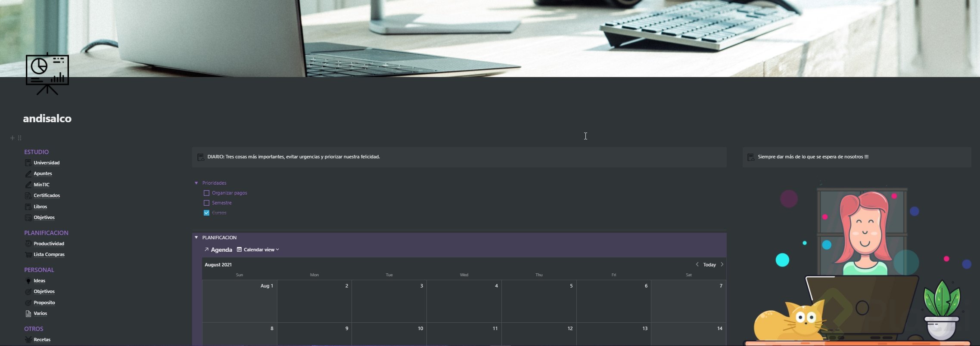Click the 'andisalco' page title
Viewport: 980px width, 346px height.
47,118
